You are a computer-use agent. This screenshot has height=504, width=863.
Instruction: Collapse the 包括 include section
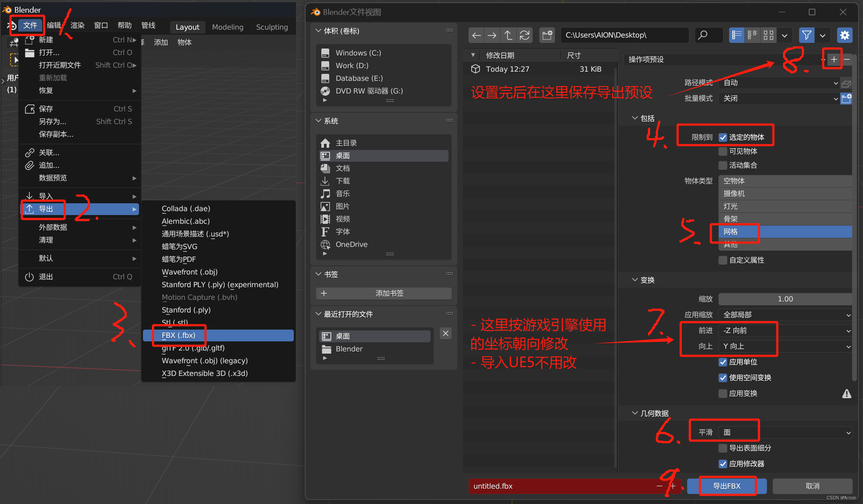635,118
